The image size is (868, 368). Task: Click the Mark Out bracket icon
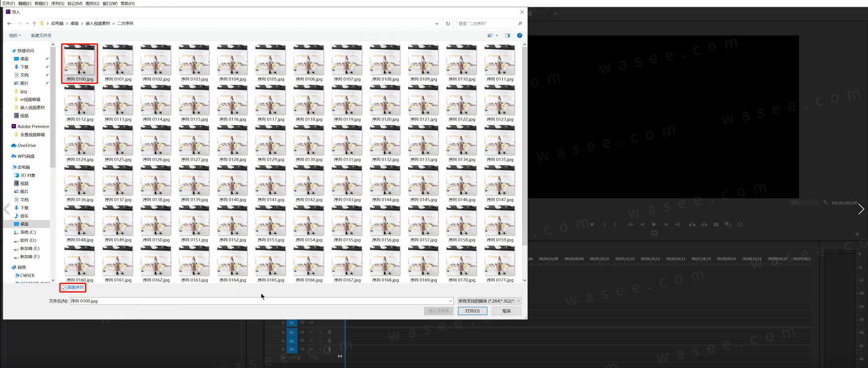pos(615,224)
